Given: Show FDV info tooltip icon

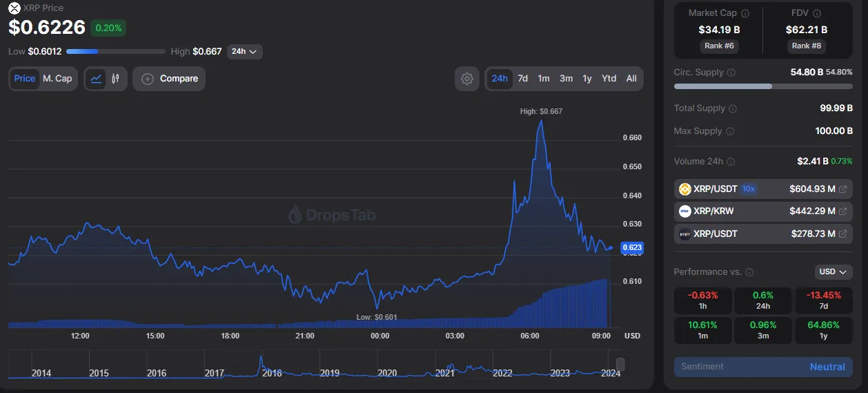Looking at the screenshot, I should tap(817, 13).
